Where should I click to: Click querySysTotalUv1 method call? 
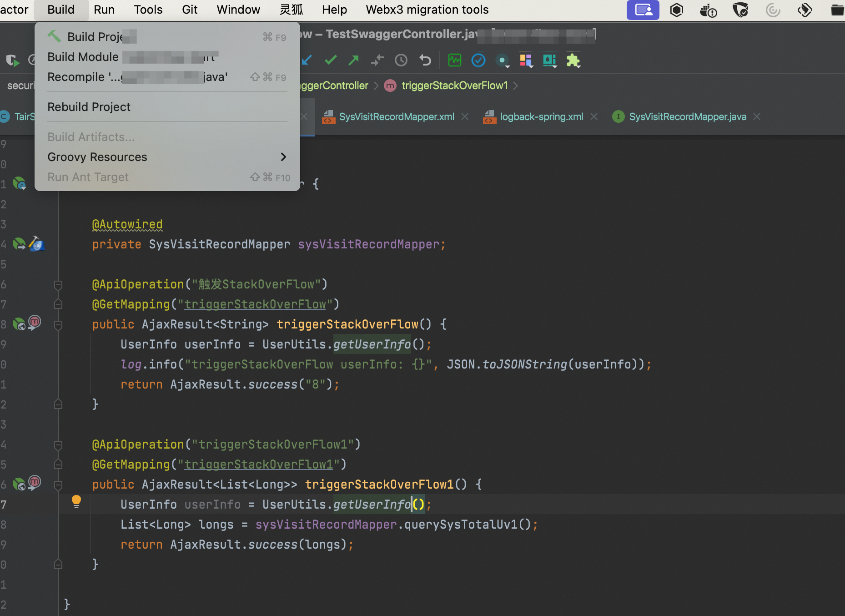pos(461,525)
